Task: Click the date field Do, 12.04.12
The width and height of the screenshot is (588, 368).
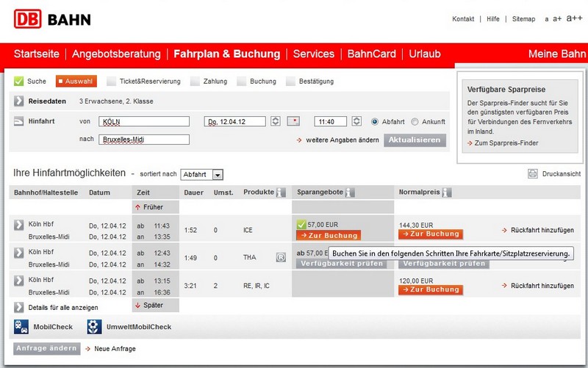Action: point(234,121)
